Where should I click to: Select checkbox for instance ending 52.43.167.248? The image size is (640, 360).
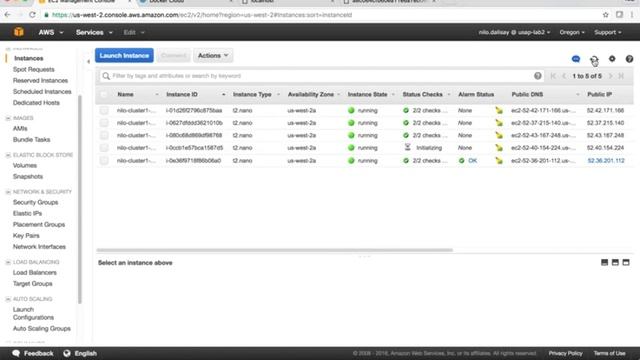tap(104, 135)
